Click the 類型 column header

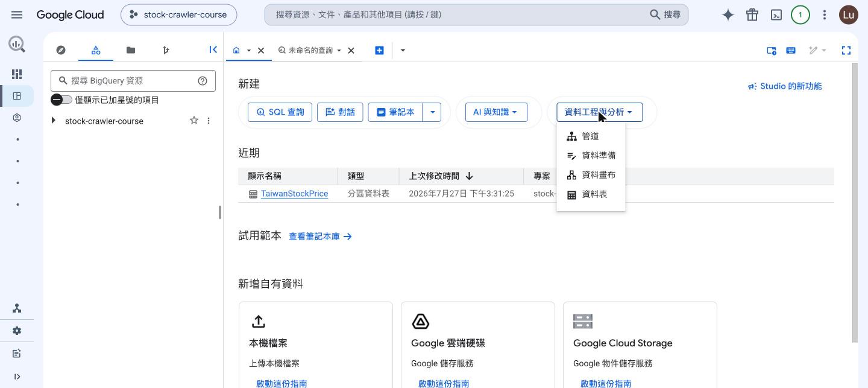coord(356,176)
